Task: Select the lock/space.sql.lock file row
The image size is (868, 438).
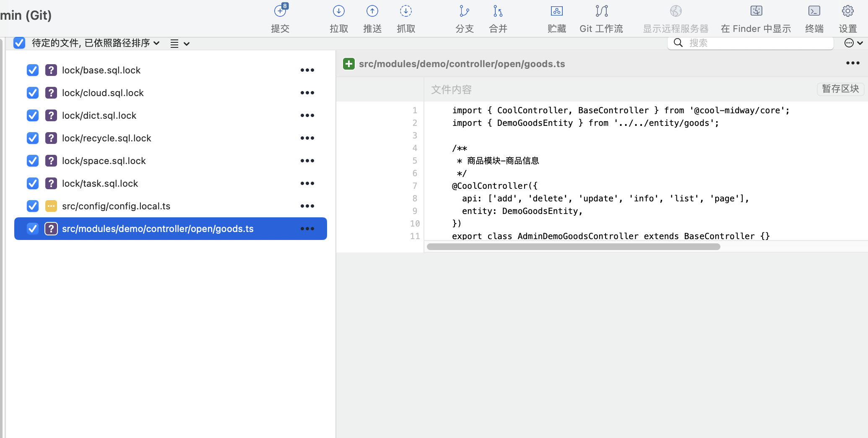Action: pyautogui.click(x=171, y=161)
